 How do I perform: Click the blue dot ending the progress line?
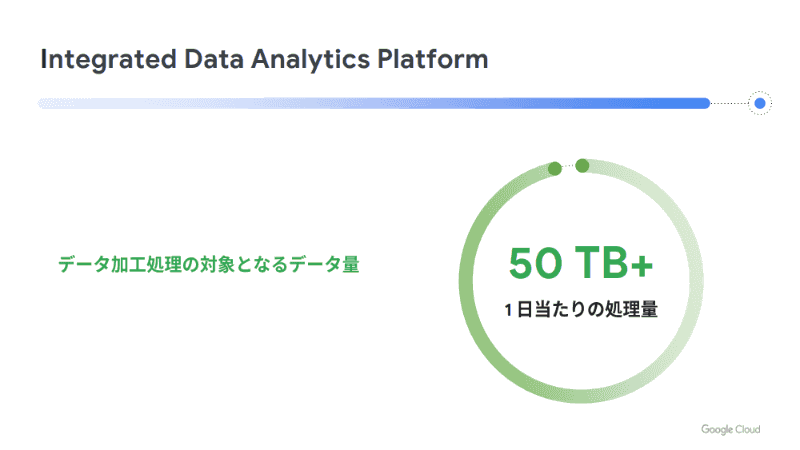click(x=760, y=103)
